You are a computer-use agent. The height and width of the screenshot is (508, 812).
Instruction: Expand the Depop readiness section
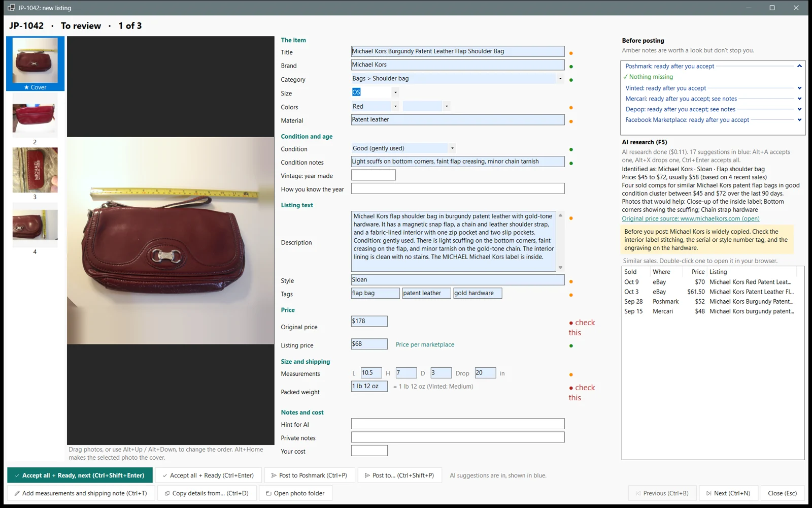point(799,109)
